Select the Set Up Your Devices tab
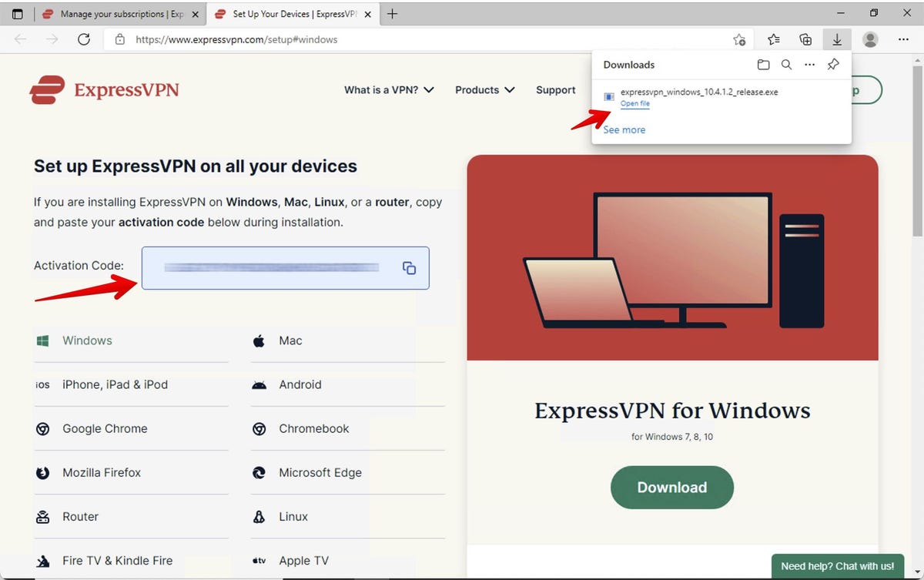The height and width of the screenshot is (580, 924). (293, 14)
